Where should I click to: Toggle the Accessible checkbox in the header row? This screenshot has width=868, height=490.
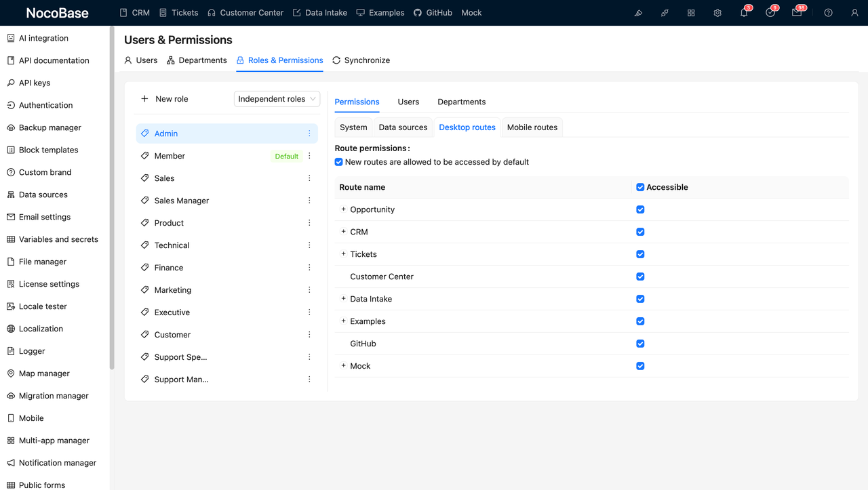(639, 186)
